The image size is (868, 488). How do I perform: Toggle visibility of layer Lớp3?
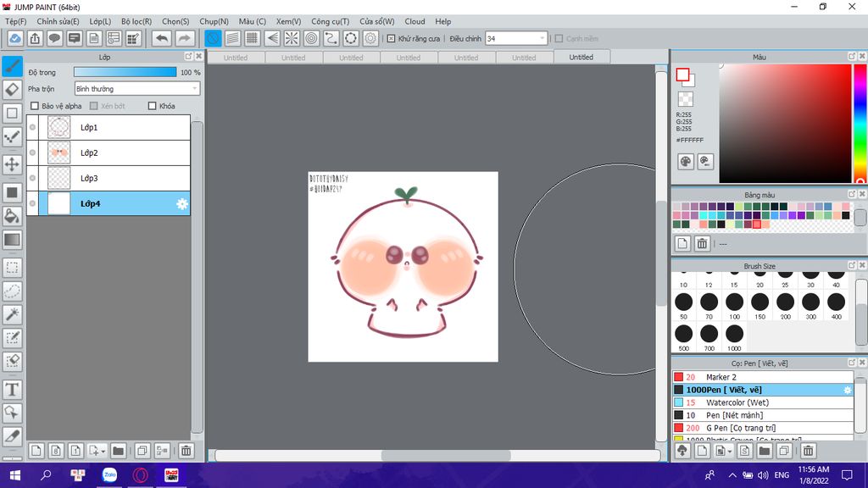pyautogui.click(x=33, y=178)
